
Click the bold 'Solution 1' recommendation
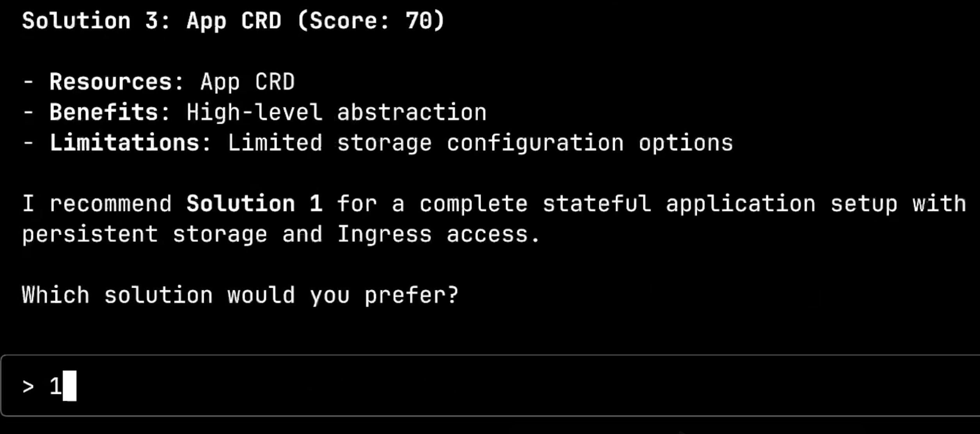[254, 204]
